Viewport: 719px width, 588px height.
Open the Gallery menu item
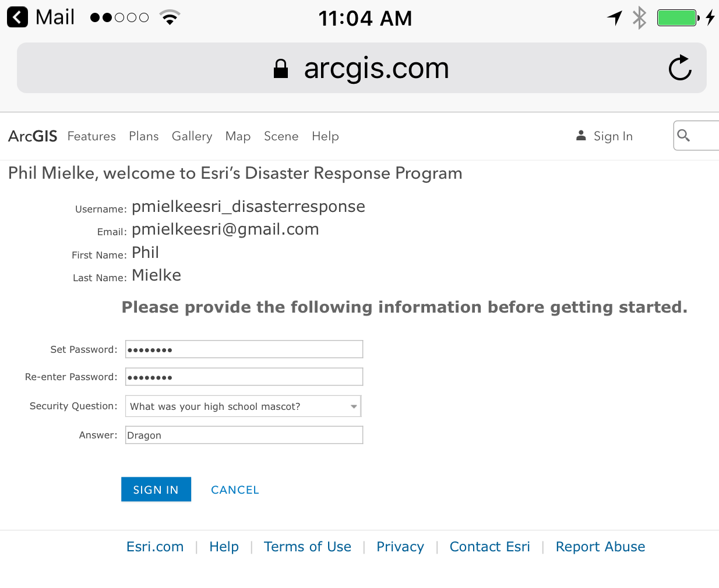[x=192, y=136]
